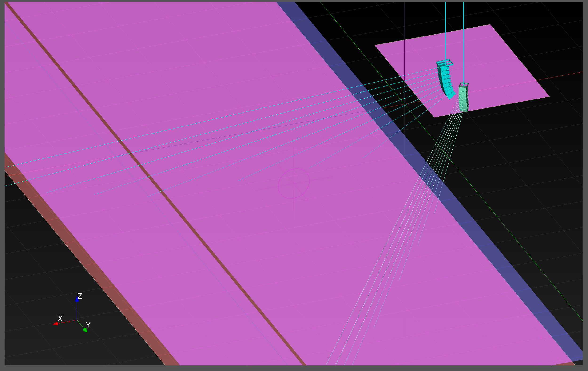This screenshot has width=588, height=371.
Task: Click the red X axis arrowhead
Action: pos(56,324)
